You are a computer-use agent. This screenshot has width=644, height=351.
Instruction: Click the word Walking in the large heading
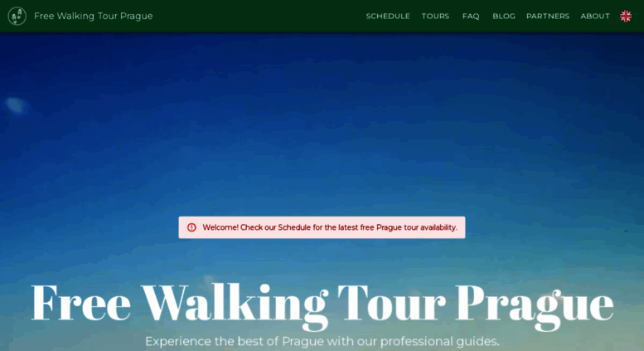click(235, 305)
